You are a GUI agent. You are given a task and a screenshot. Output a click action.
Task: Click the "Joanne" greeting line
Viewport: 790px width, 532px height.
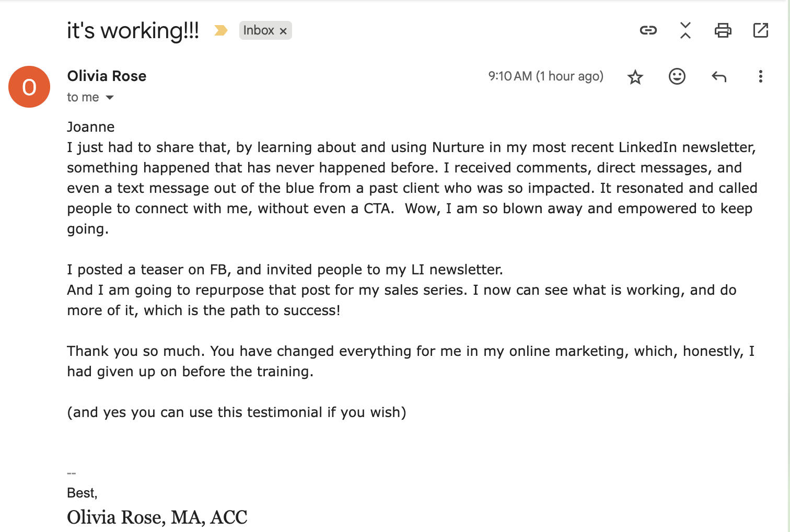click(91, 127)
